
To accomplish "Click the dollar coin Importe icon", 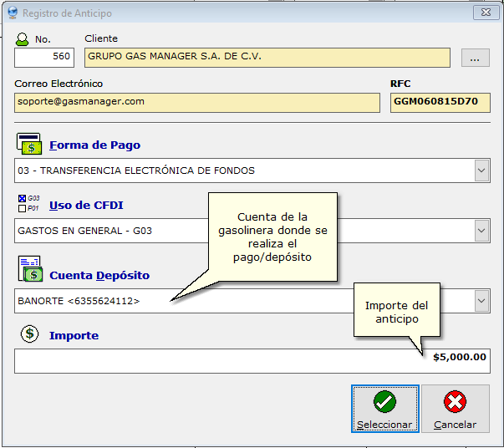I will tap(30, 334).
